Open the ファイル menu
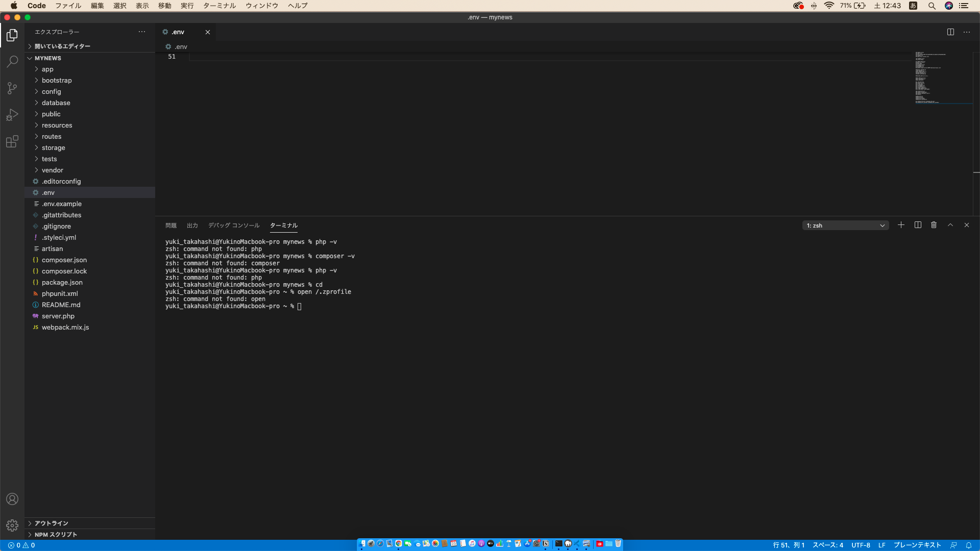 (68, 6)
